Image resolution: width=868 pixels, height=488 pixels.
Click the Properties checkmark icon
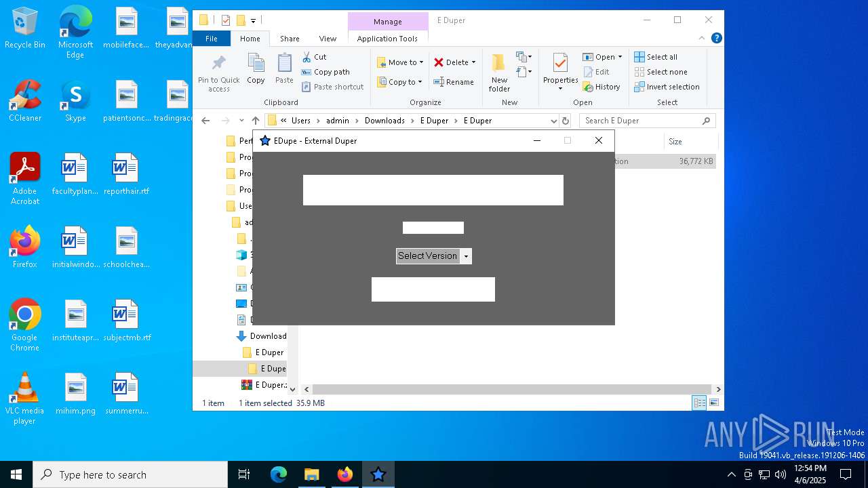[560, 63]
